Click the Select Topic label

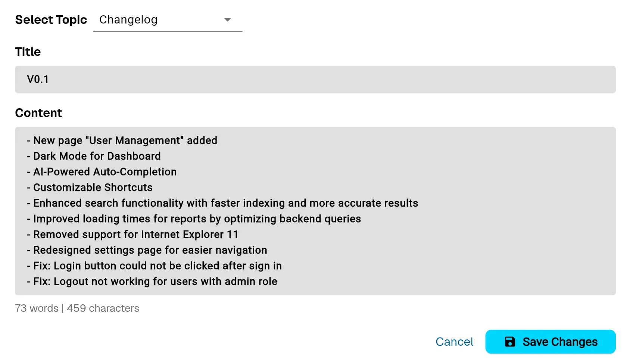tap(51, 19)
